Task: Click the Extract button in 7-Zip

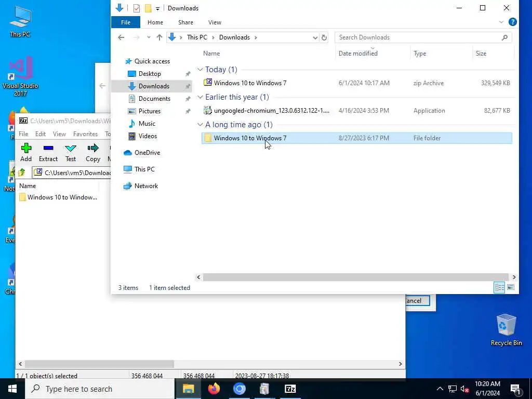Action: pos(48,152)
